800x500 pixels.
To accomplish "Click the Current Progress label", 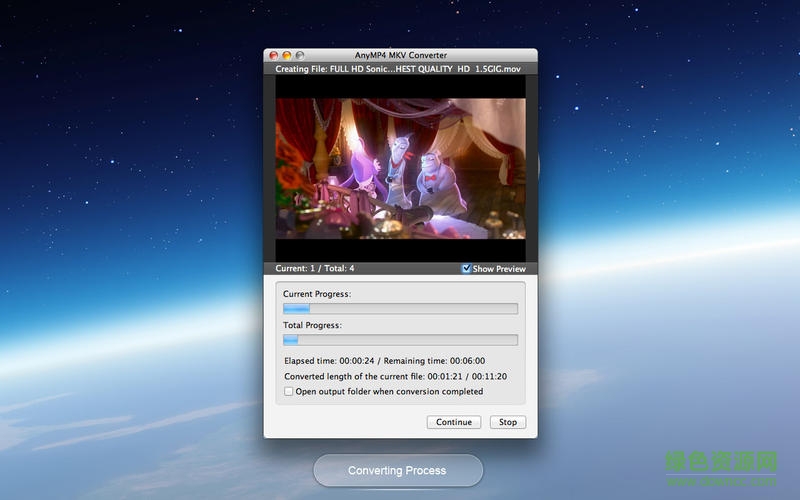I will [x=317, y=294].
